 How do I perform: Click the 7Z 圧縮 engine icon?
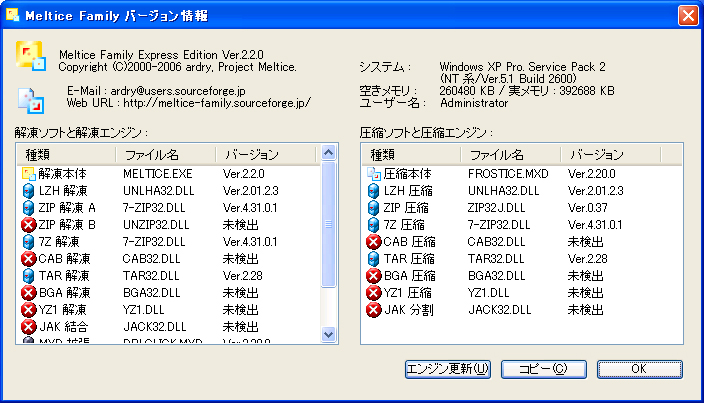point(373,225)
